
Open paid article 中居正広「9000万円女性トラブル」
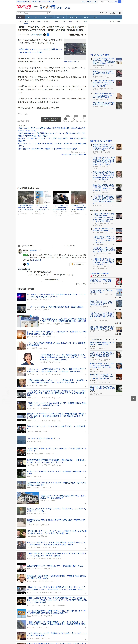102,303
